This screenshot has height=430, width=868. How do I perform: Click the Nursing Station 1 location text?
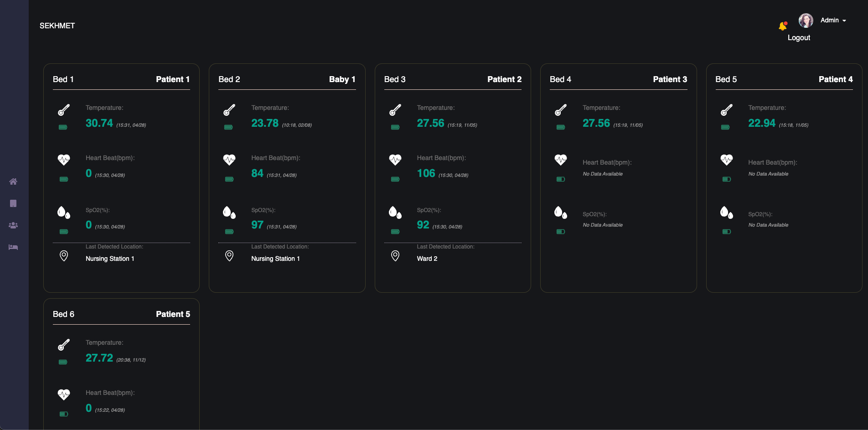point(109,259)
